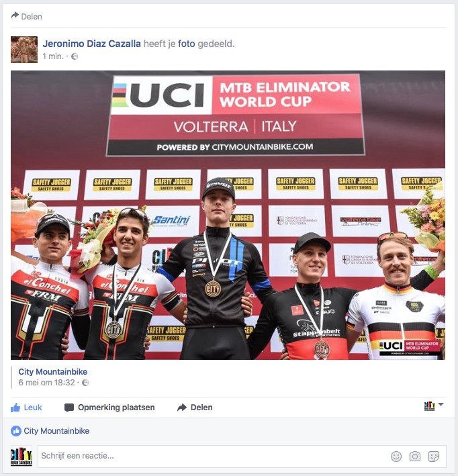Open Jeronimo Diaz Cazalla profile link
Image resolution: width=458 pixels, height=476 pixels.
[91, 44]
